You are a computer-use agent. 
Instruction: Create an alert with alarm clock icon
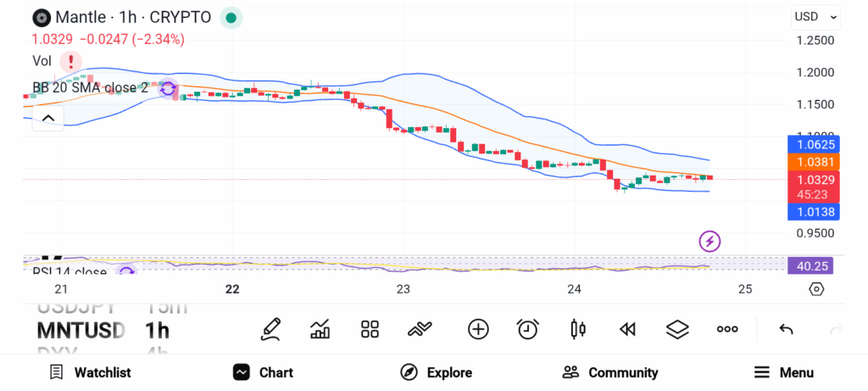coord(528,329)
